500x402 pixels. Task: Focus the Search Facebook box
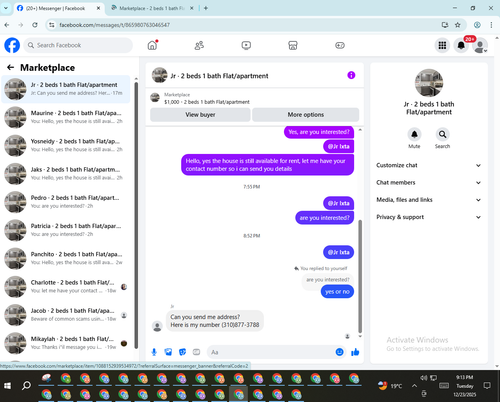[78, 45]
